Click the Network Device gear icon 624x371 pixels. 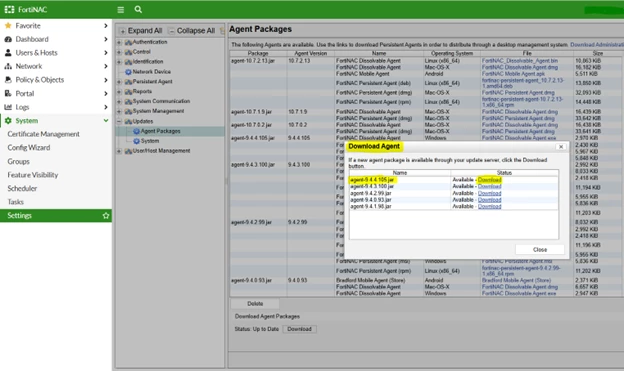(128, 72)
